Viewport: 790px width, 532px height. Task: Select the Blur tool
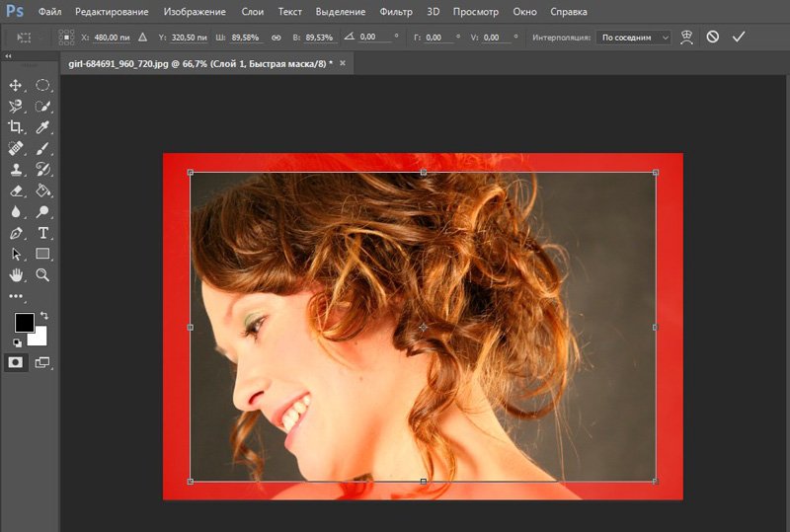(16, 211)
